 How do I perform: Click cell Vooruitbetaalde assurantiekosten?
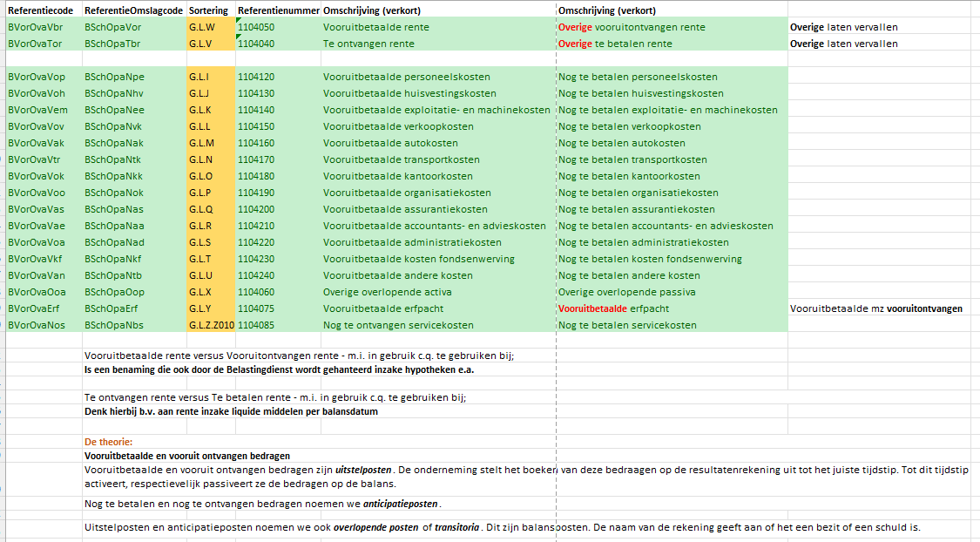coord(438,209)
